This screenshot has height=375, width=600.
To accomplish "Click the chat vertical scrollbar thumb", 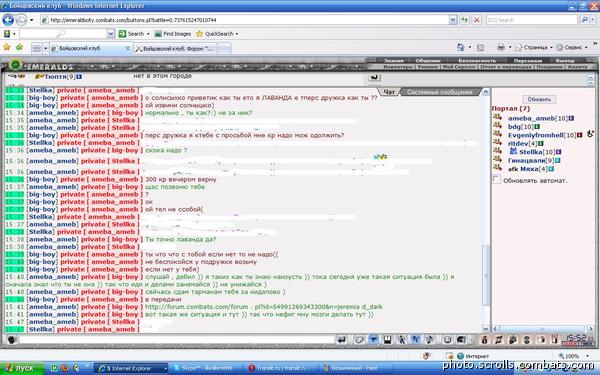I will click(x=486, y=275).
